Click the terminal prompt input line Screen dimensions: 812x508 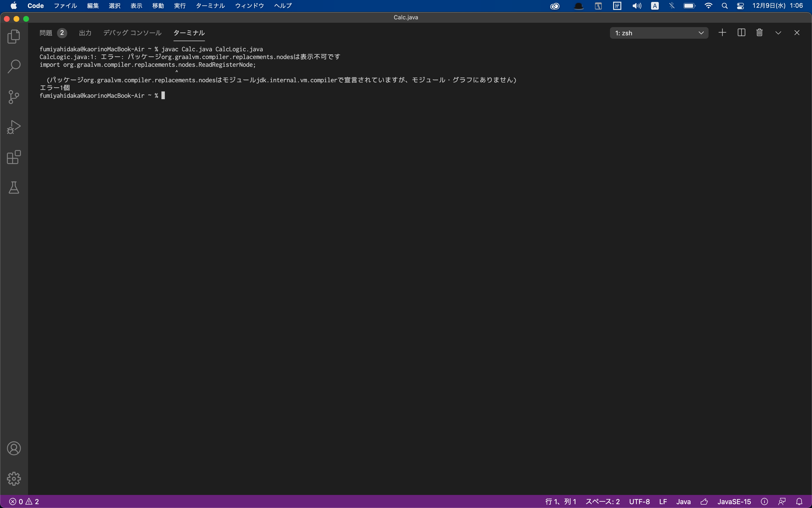[x=102, y=95]
